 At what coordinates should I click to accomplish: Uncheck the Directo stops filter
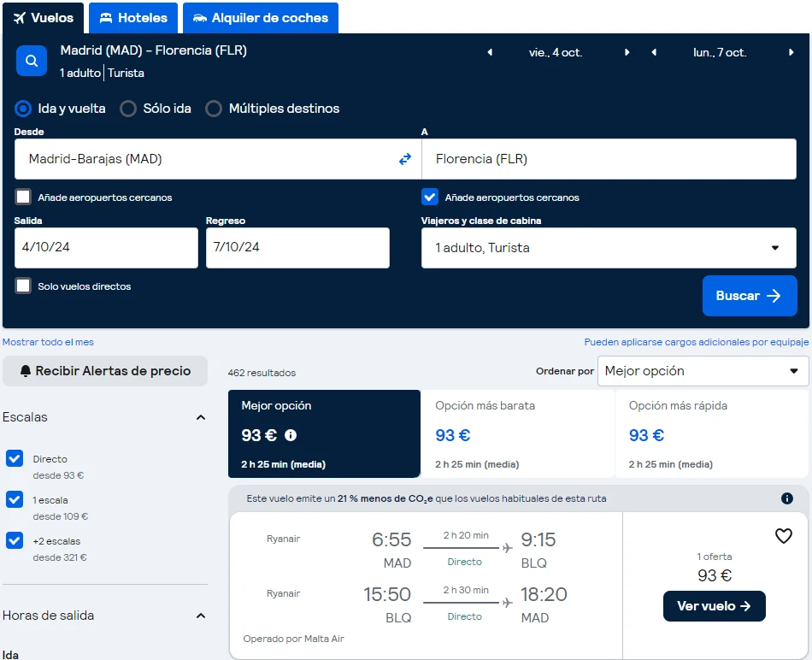pos(15,458)
